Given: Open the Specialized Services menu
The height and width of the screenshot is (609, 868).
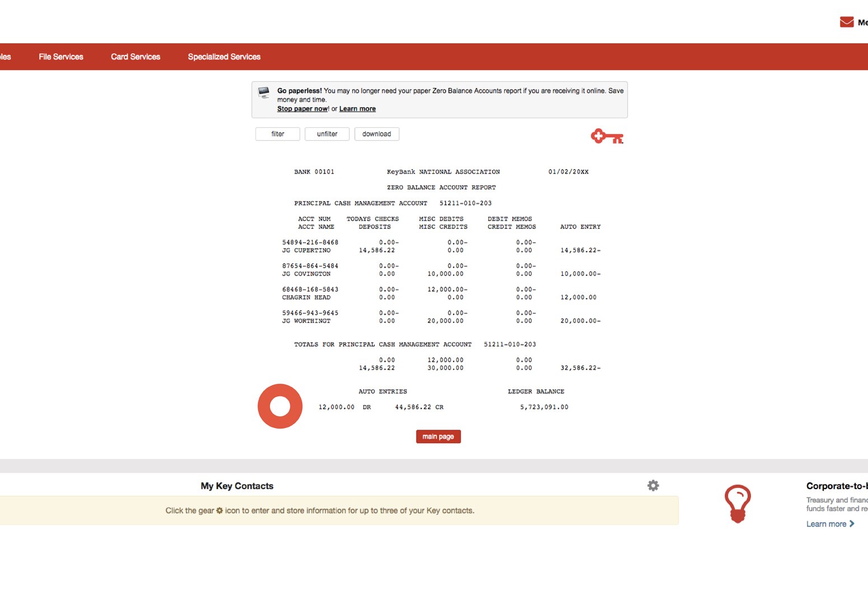Looking at the screenshot, I should point(223,56).
